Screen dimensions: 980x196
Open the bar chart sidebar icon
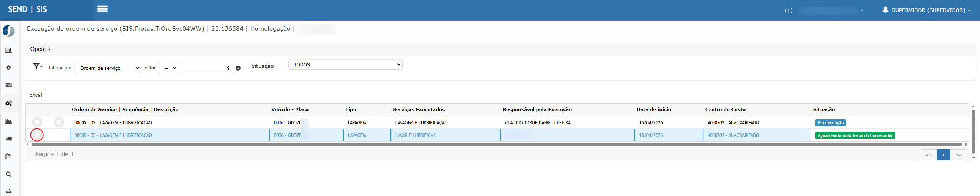pos(8,50)
